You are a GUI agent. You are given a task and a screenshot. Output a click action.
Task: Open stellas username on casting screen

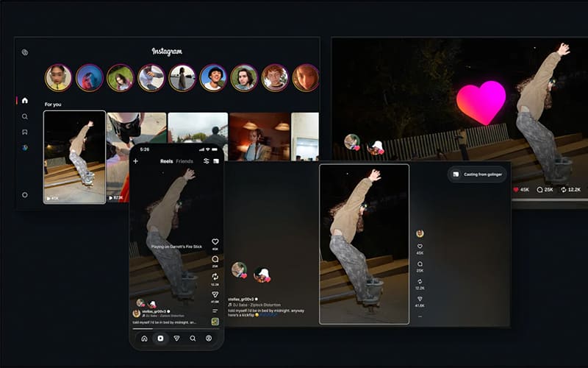(241, 300)
